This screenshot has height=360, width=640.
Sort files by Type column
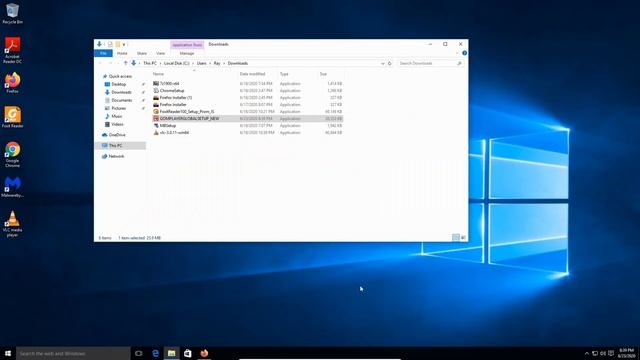284,74
